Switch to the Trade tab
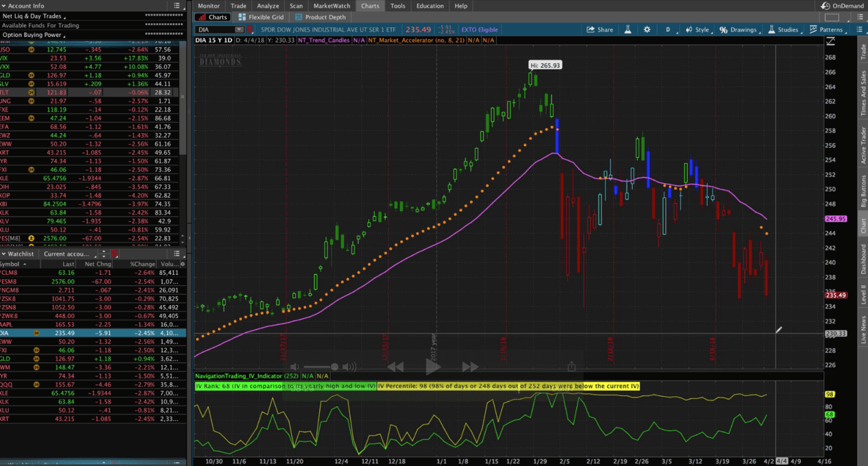The height and width of the screenshot is (466, 868). 238,5
